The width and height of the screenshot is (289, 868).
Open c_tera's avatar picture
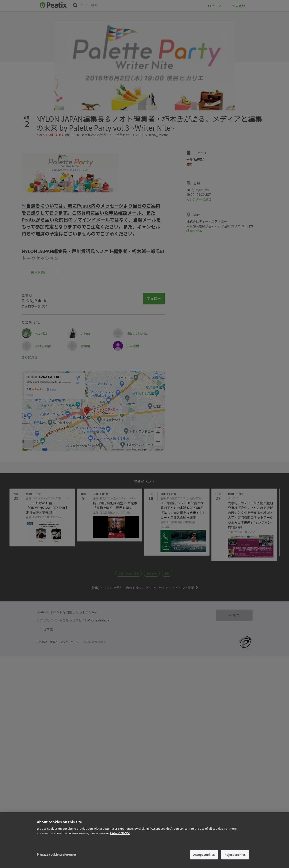72,333
